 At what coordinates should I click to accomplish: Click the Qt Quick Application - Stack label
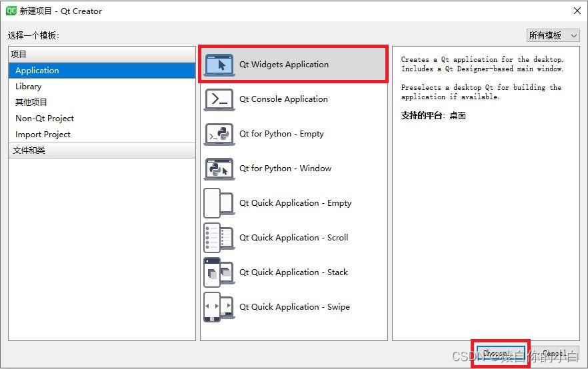[293, 272]
